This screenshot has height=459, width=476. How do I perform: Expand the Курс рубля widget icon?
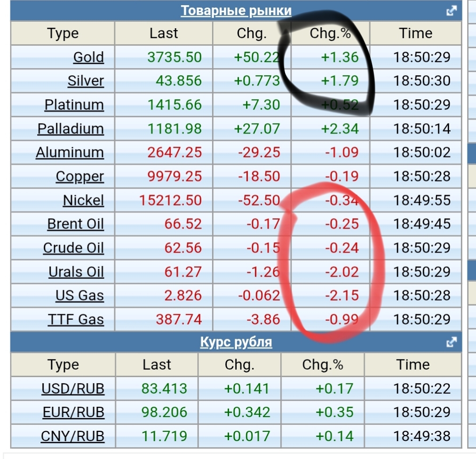click(x=452, y=342)
